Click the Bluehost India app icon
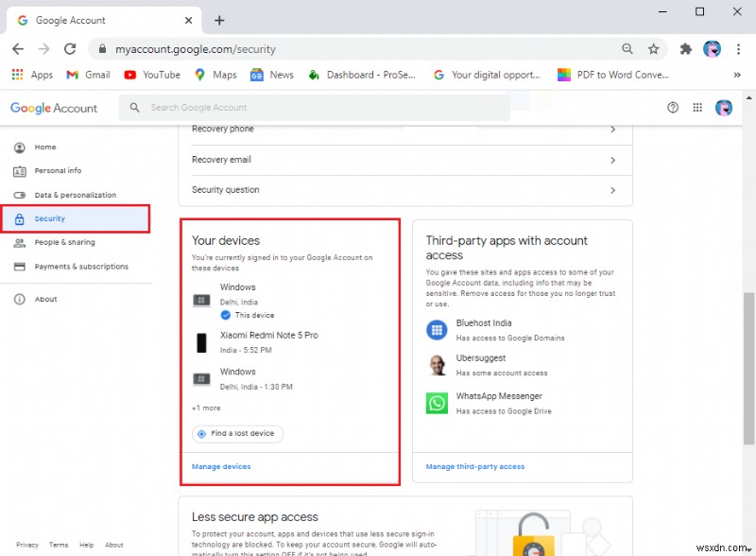The height and width of the screenshot is (556, 756). (x=437, y=329)
